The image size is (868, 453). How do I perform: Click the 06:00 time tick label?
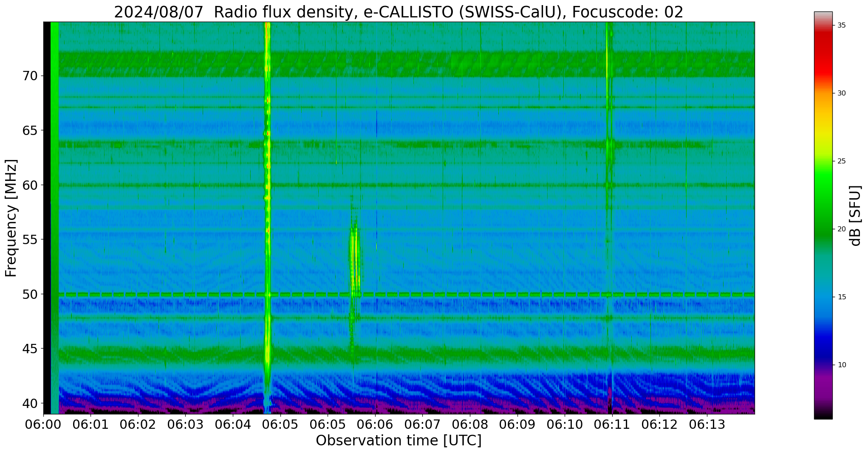click(43, 425)
